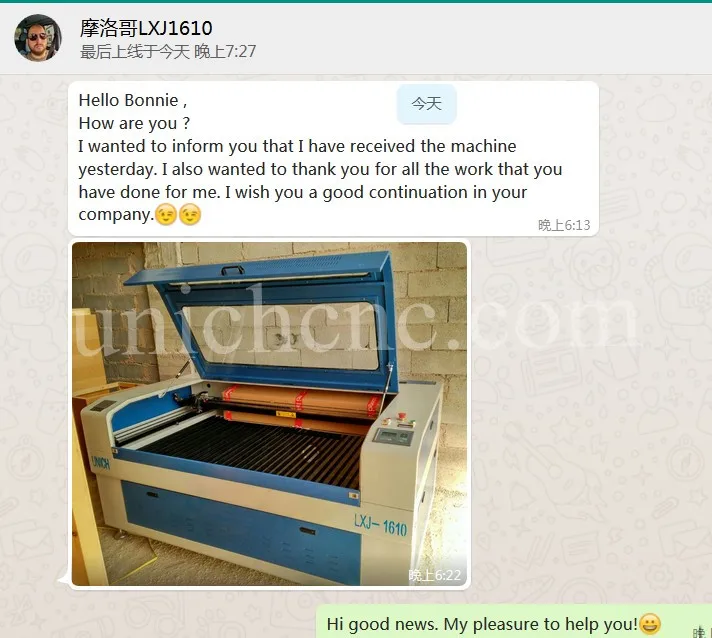Click the empty chat header bar area
This screenshot has height=638, width=712.
click(477, 39)
